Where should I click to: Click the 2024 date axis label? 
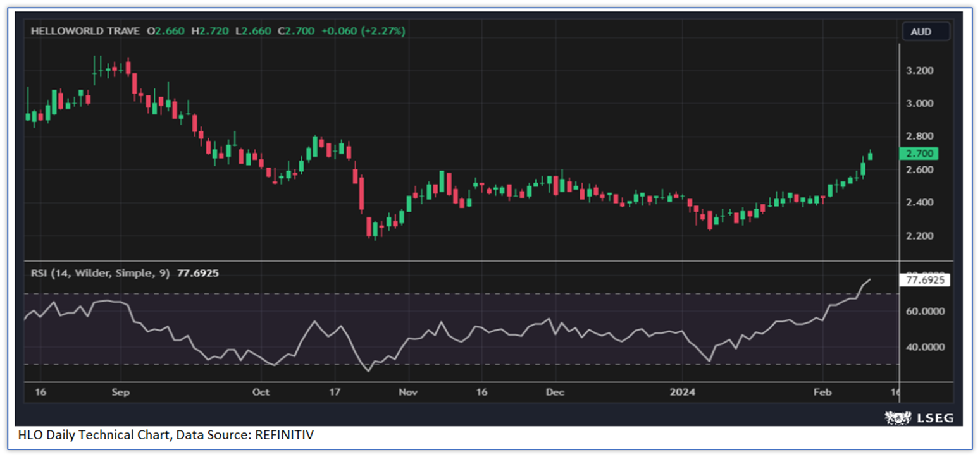684,392
